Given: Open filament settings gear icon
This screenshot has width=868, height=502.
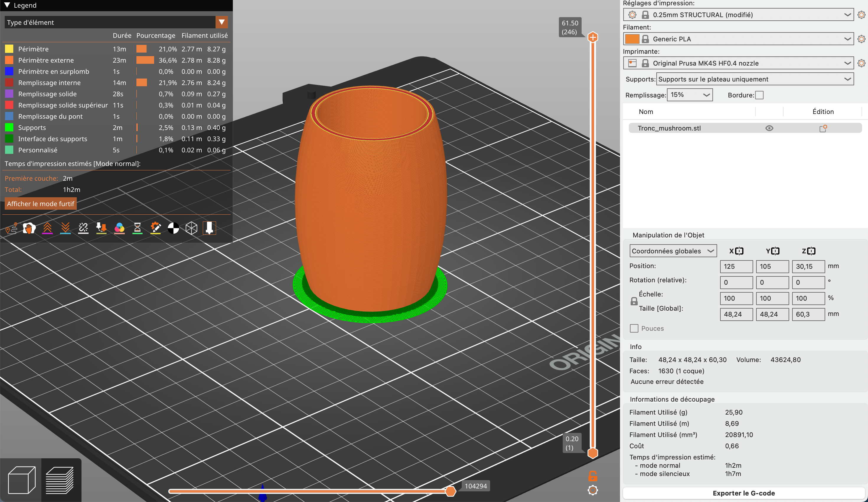Looking at the screenshot, I should pos(862,39).
